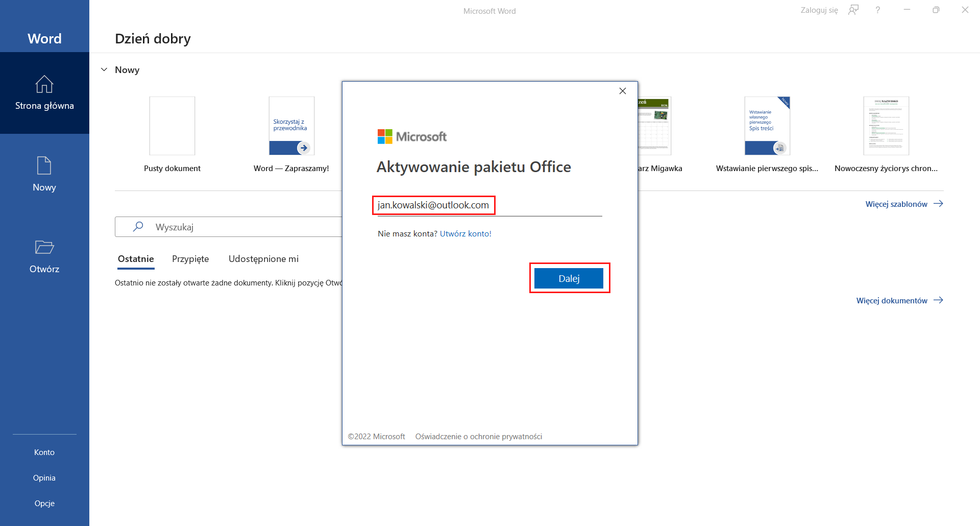980x526 pixels.
Task: Open the Strona główna home icon
Action: (x=44, y=84)
